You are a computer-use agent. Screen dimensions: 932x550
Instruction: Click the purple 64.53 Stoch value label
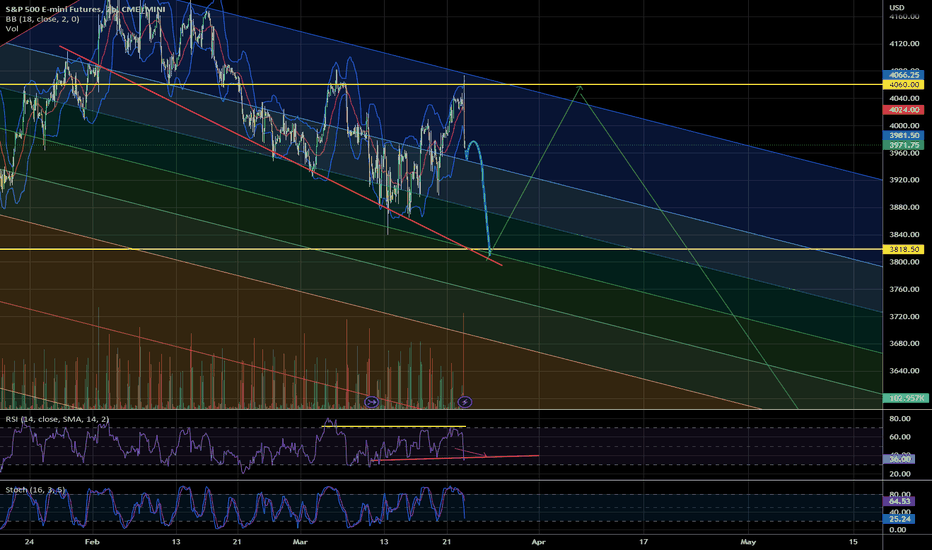click(899, 502)
